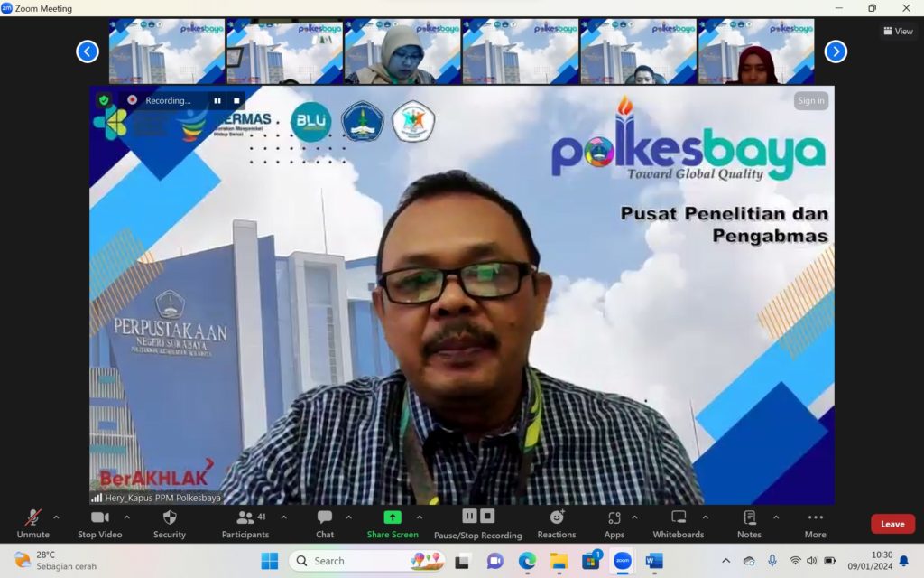
Task: Click the taskbar Search box
Action: pos(367,561)
